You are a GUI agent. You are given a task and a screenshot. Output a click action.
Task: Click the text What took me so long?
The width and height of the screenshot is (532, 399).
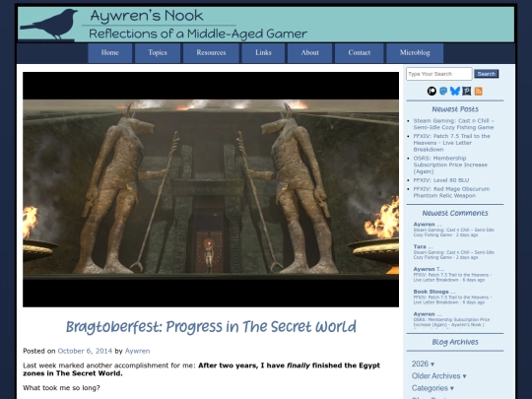point(61,388)
